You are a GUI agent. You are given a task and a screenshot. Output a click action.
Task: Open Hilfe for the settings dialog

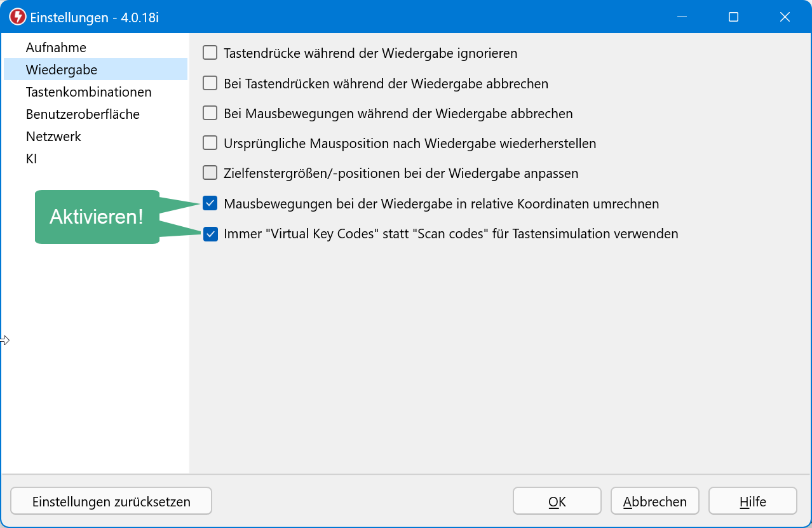752,501
